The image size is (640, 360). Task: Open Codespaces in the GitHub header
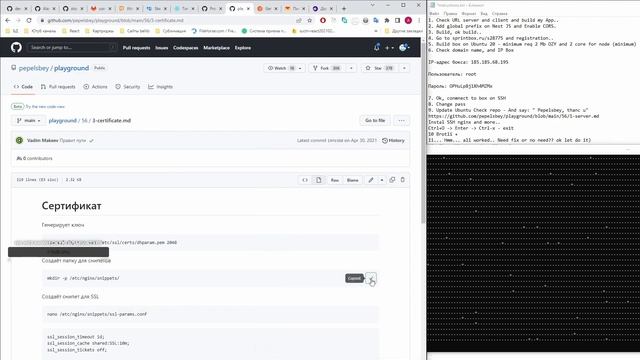pyautogui.click(x=185, y=48)
